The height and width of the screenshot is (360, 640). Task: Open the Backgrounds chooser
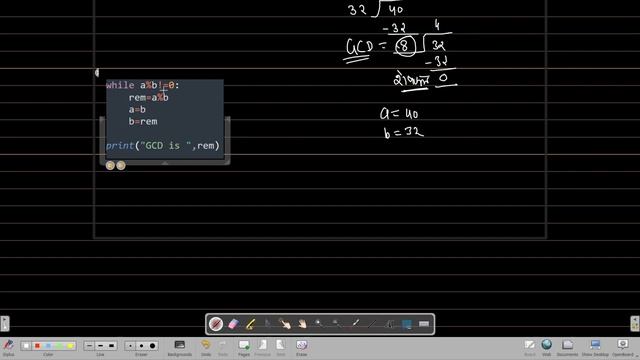tap(180, 348)
